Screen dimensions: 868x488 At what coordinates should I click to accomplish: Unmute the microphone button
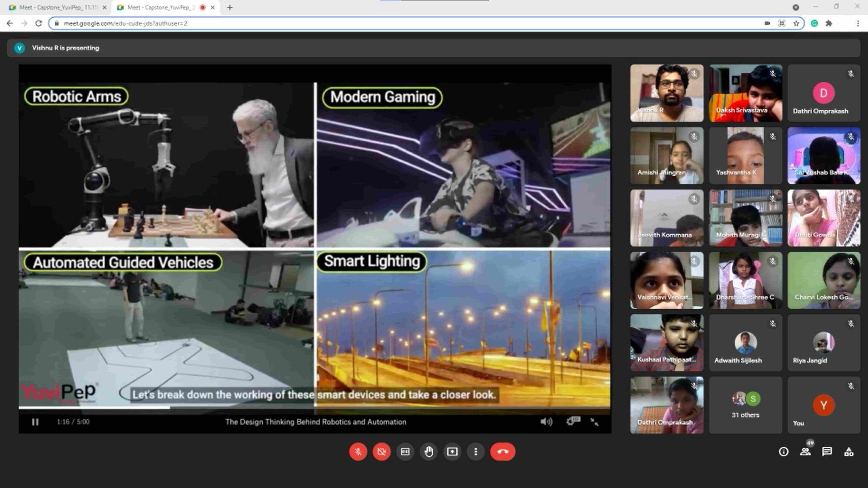click(358, 452)
